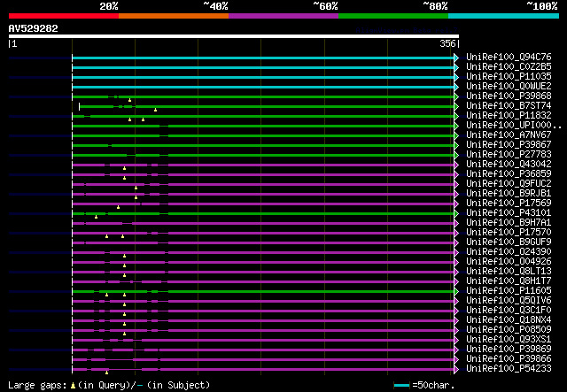Screen dimensions: 567x392
Task: Click the cyan ~100% identity legend segment
Action: [x=504, y=16]
